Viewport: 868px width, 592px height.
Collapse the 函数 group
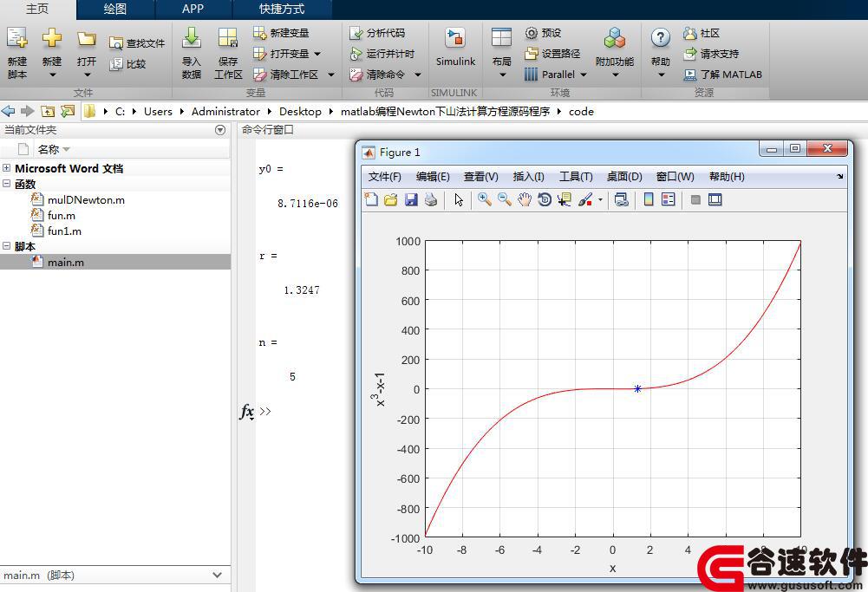tap(7, 183)
